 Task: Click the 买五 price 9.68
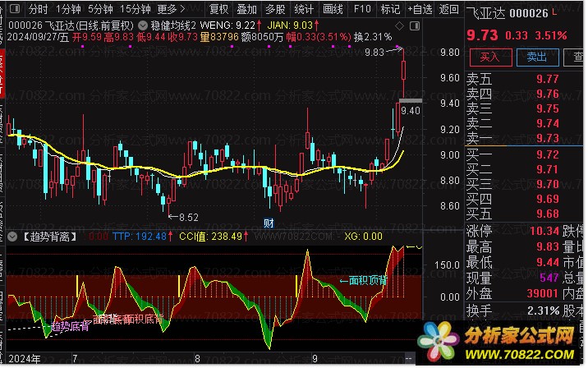point(548,214)
